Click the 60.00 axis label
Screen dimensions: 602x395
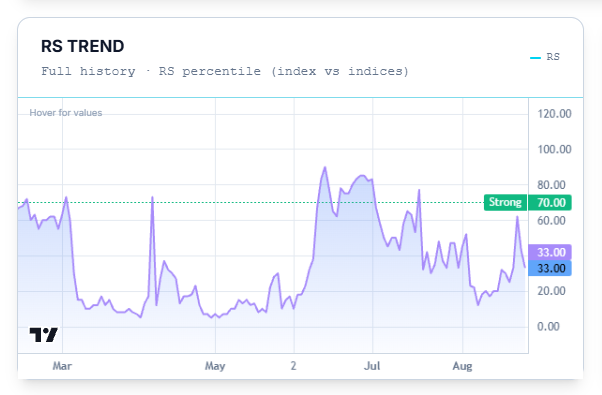551,221
